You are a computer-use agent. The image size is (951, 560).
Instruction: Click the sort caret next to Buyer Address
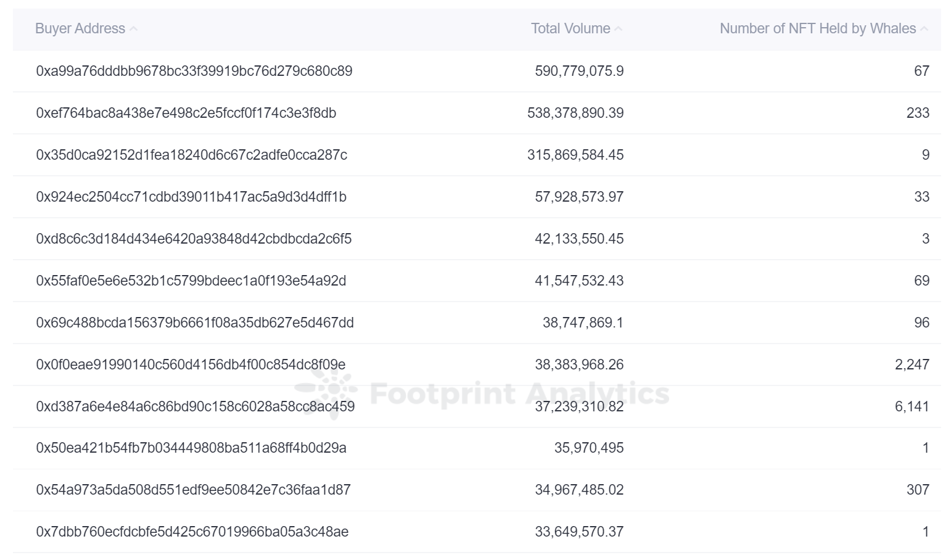click(x=134, y=28)
